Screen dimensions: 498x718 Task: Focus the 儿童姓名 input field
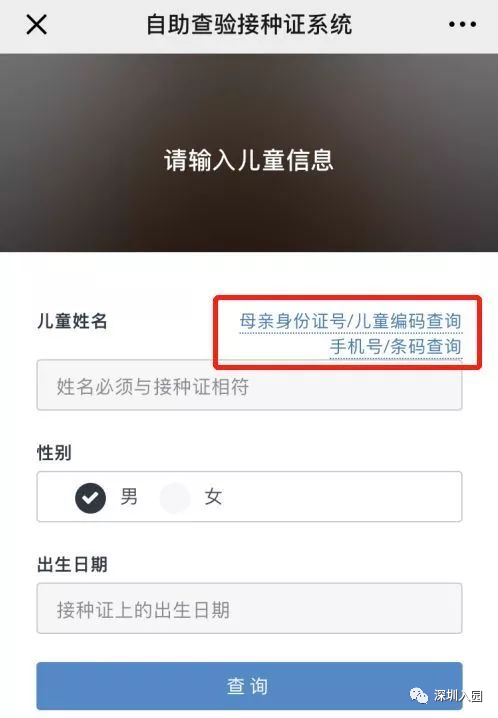(x=249, y=385)
